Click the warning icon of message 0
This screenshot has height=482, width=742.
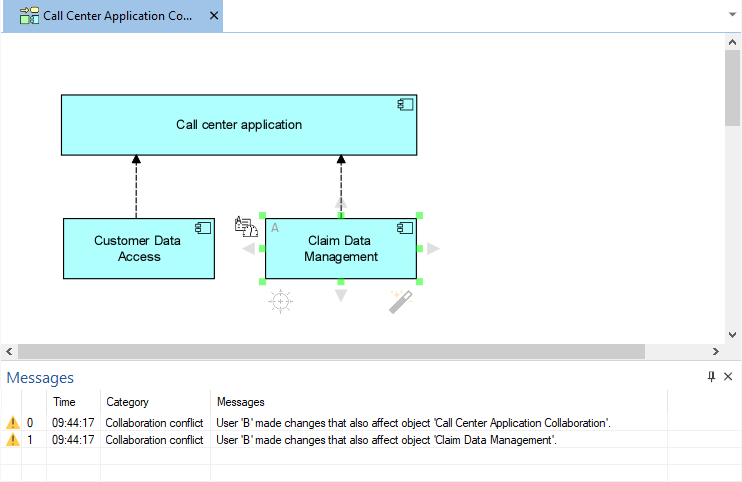click(13, 422)
